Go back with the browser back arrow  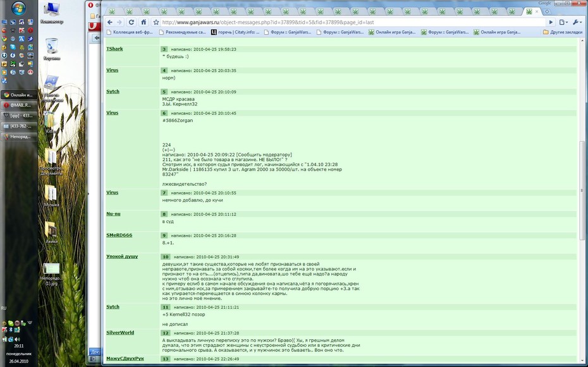click(110, 23)
